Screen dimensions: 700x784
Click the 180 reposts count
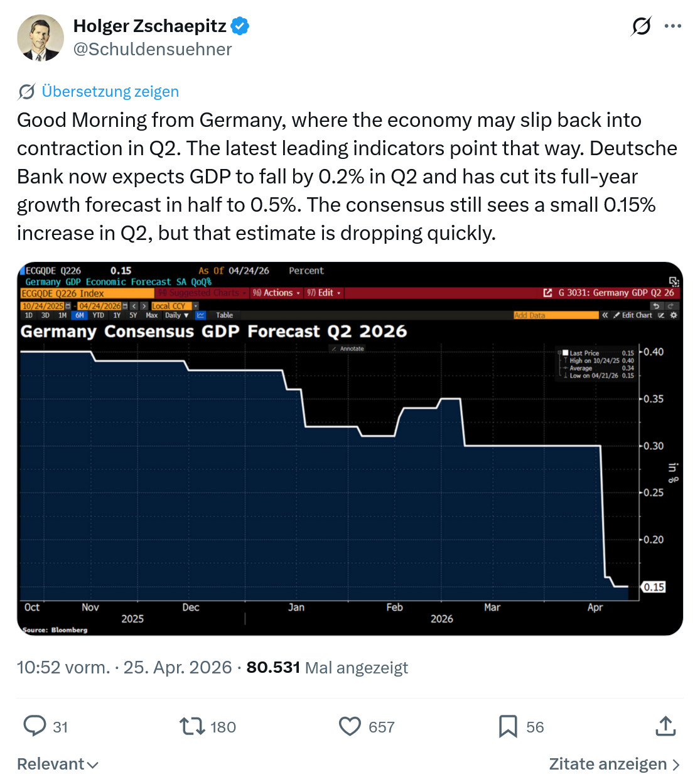click(223, 727)
